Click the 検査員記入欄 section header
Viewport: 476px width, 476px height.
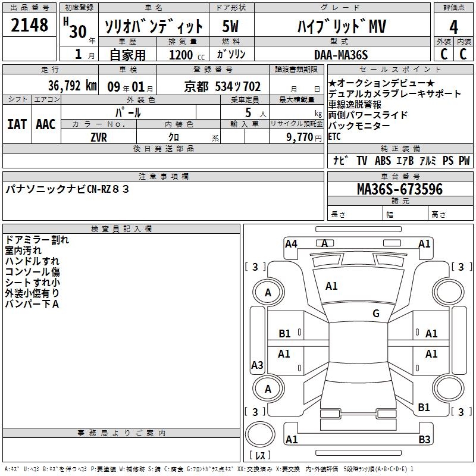point(121,229)
